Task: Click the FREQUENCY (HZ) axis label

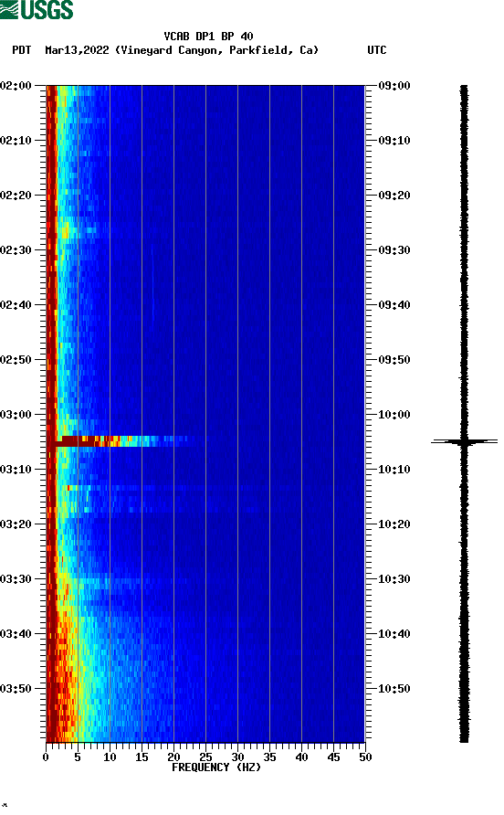Action: [216, 767]
